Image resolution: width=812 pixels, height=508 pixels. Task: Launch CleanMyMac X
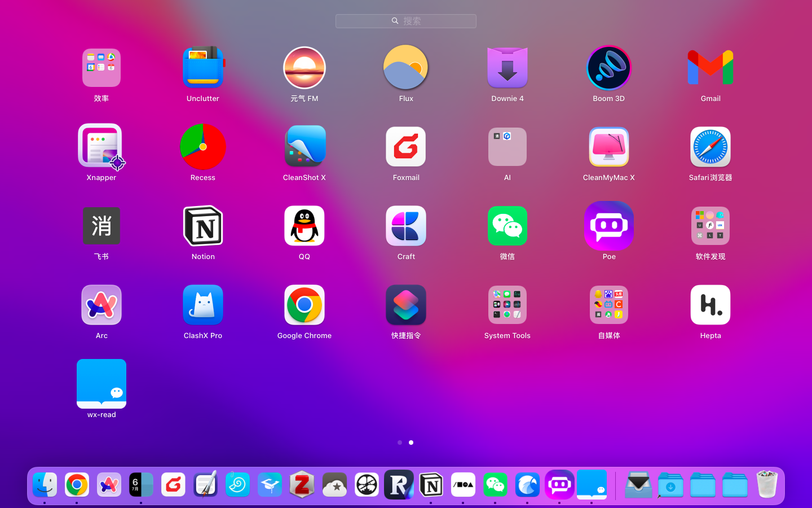pos(609,147)
